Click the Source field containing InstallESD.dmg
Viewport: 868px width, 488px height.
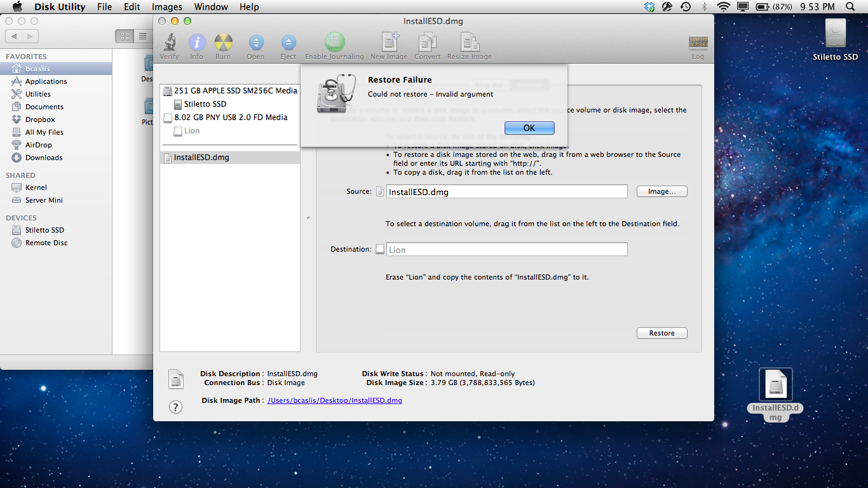click(506, 191)
